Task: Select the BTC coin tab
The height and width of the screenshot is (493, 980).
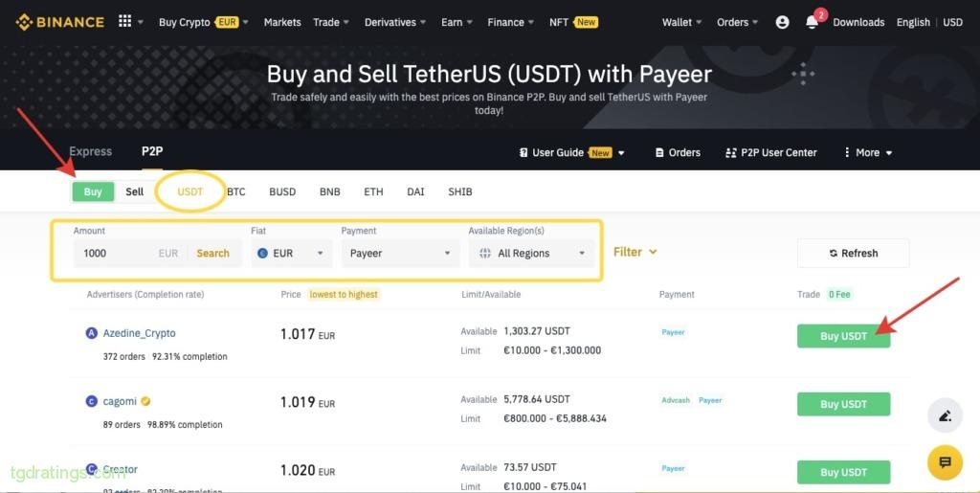Action: coord(236,191)
